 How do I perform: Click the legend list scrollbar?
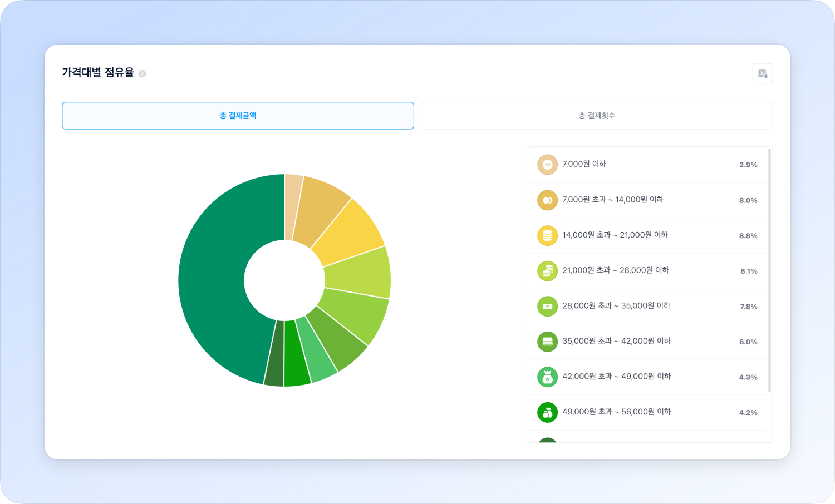(x=769, y=270)
